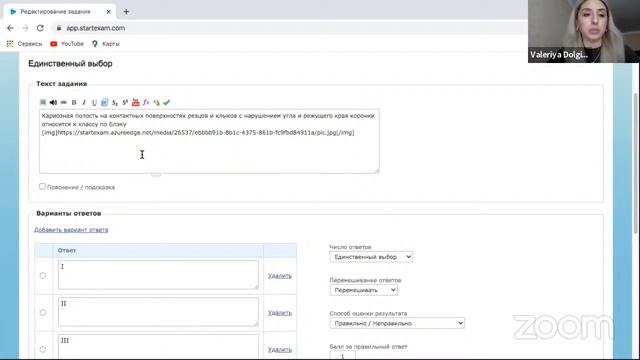Mark answer II as correct
Image resolution: width=640 pixels, height=360 pixels.
43,313
